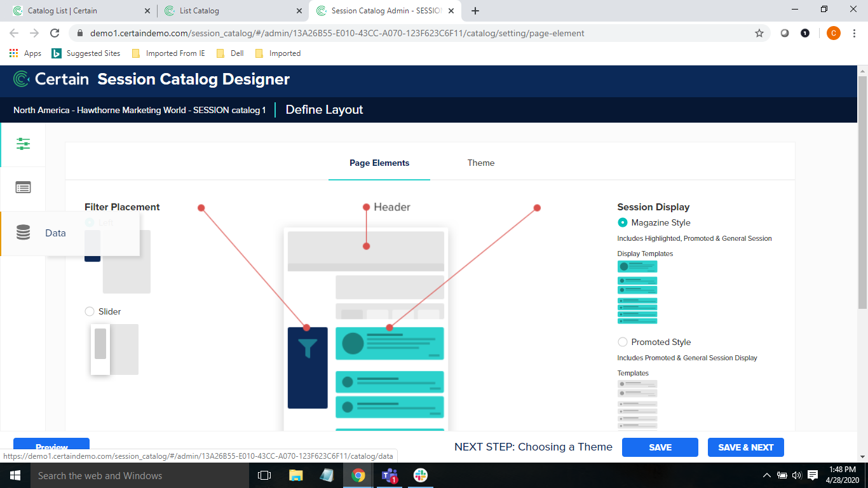Open Windows Start menu
The image size is (868, 488).
15,475
